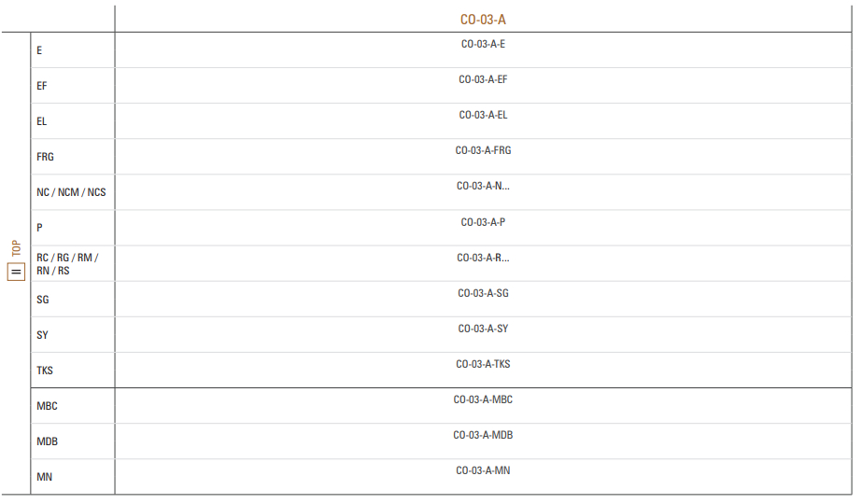The image size is (862, 504).
Task: Click the vertical TOP label
Action: pos(16,248)
